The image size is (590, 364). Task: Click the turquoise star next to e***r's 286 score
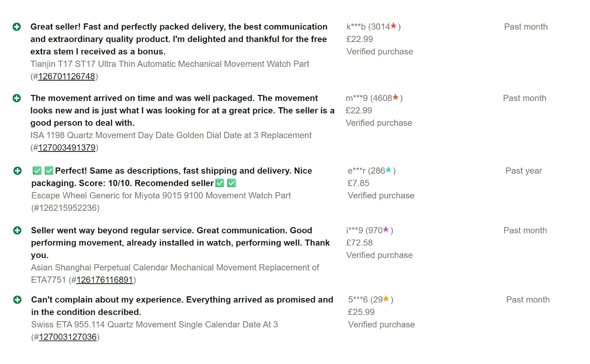tap(388, 170)
